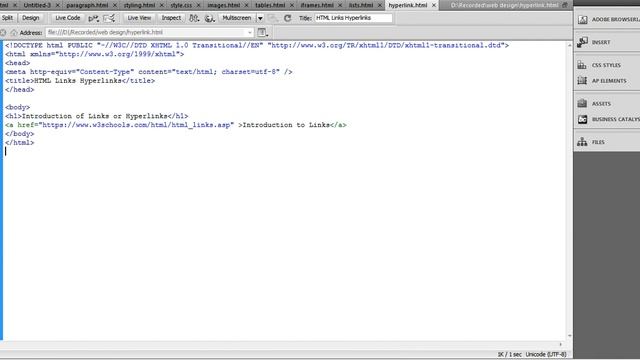Open the Files panel icon
The height and width of the screenshot is (360, 640).
[x=582, y=142]
